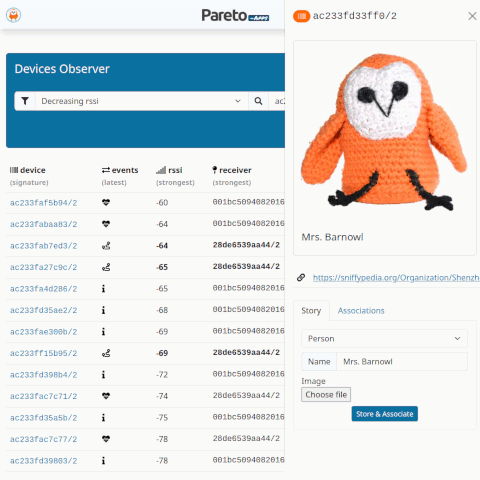Open device ac233fd35a5b/2
The image size is (480, 480).
(43, 418)
